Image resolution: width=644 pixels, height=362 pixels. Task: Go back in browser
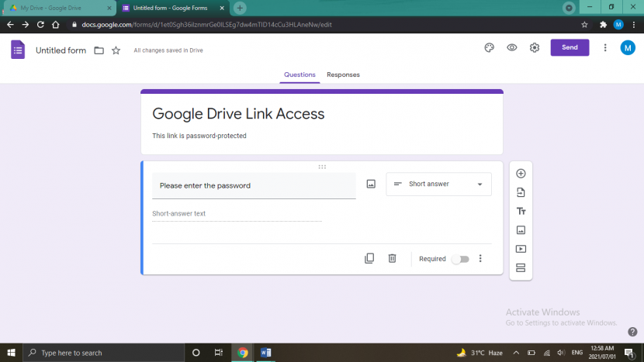coord(10,25)
